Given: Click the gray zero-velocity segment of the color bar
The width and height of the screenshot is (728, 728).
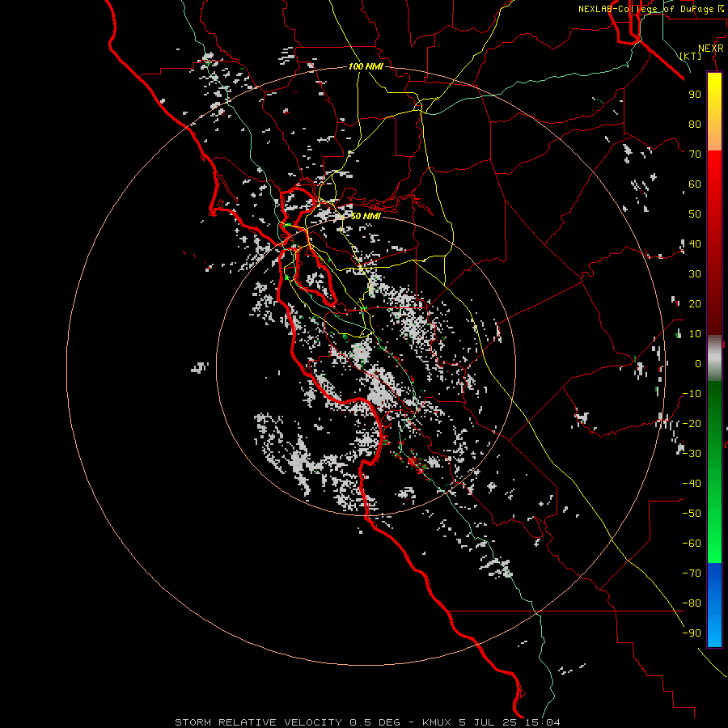Looking at the screenshot, I should point(714,358).
